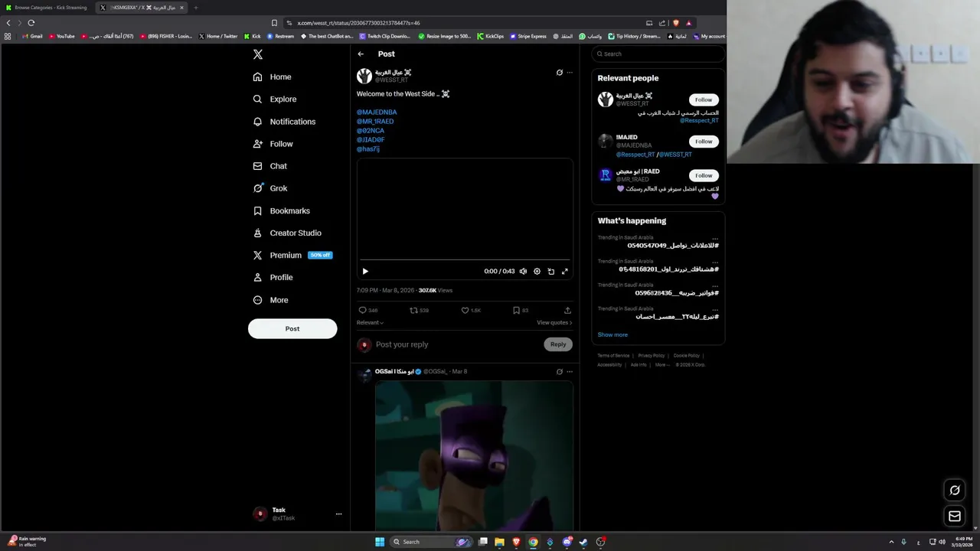This screenshot has width=980, height=551.
Task: Open the floating Grok button
Action: [955, 491]
